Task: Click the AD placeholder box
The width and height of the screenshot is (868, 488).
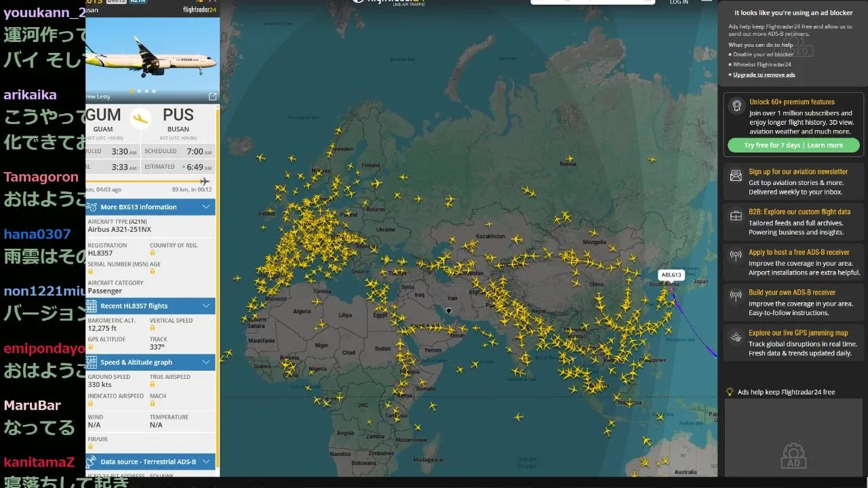Action: (x=793, y=438)
